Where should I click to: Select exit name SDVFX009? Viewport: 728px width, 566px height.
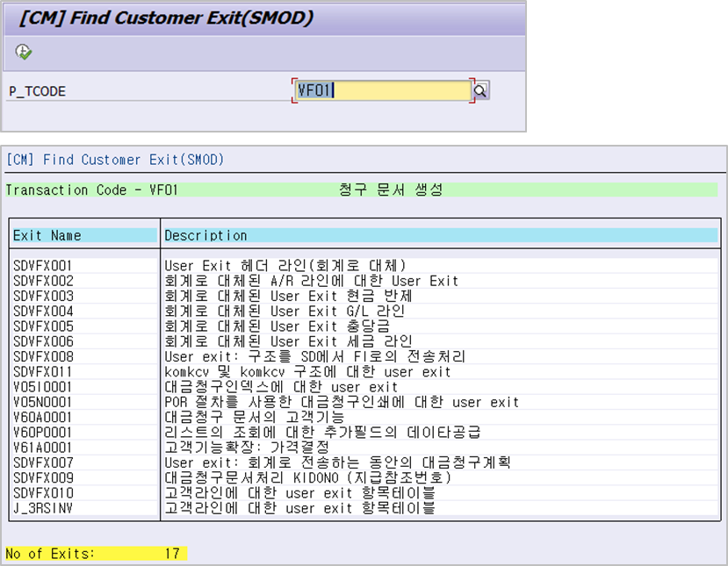(x=43, y=478)
